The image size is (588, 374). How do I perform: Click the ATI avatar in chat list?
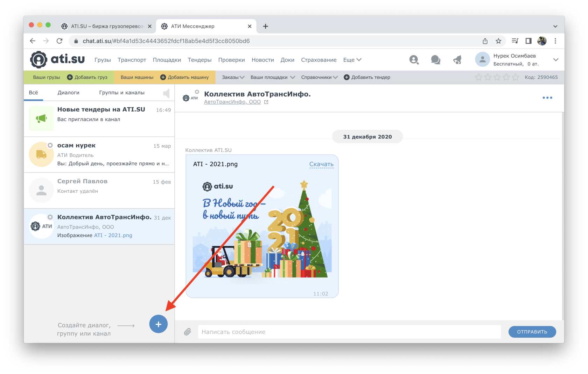pyautogui.click(x=41, y=226)
